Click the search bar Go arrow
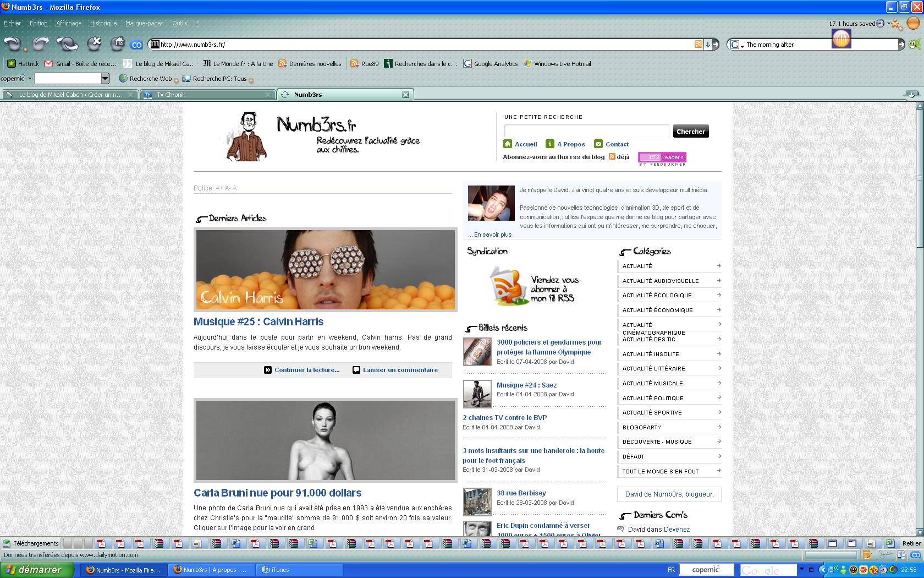924x578 pixels. (x=901, y=45)
